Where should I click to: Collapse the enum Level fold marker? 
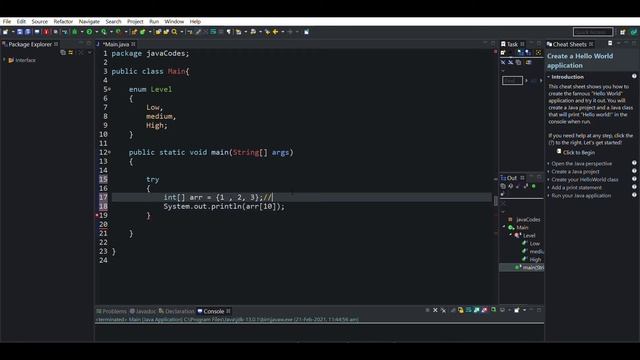[x=109, y=89]
